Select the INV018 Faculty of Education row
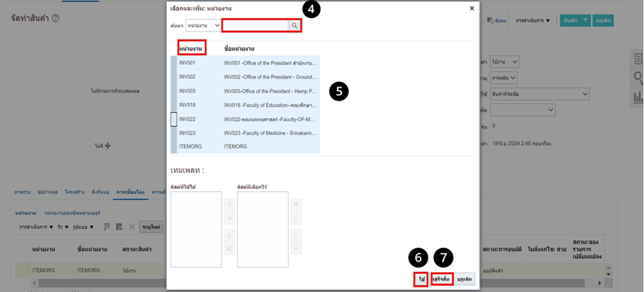 [x=245, y=105]
